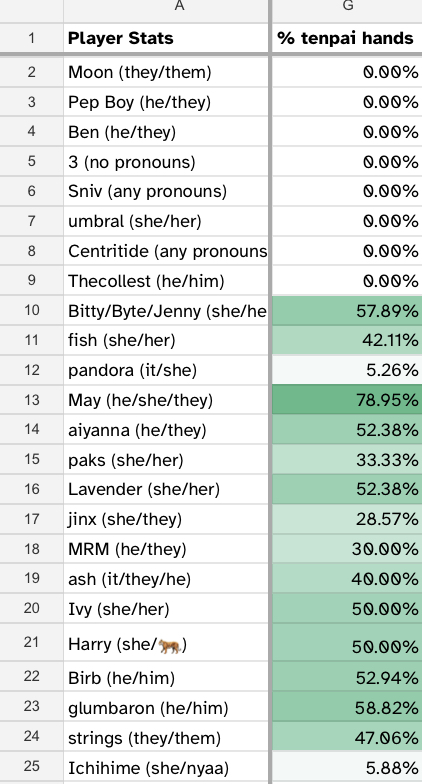Select the Harry cell with tiger emoji

pyautogui.click(x=166, y=644)
